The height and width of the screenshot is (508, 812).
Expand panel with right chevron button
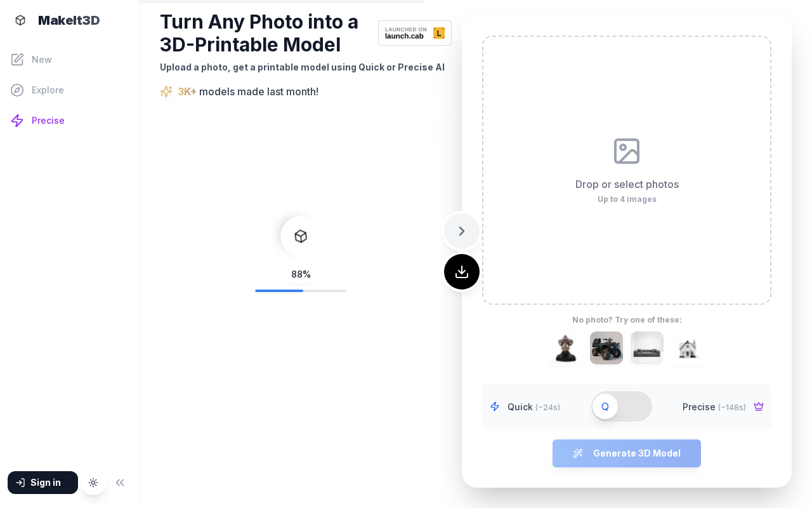(462, 231)
